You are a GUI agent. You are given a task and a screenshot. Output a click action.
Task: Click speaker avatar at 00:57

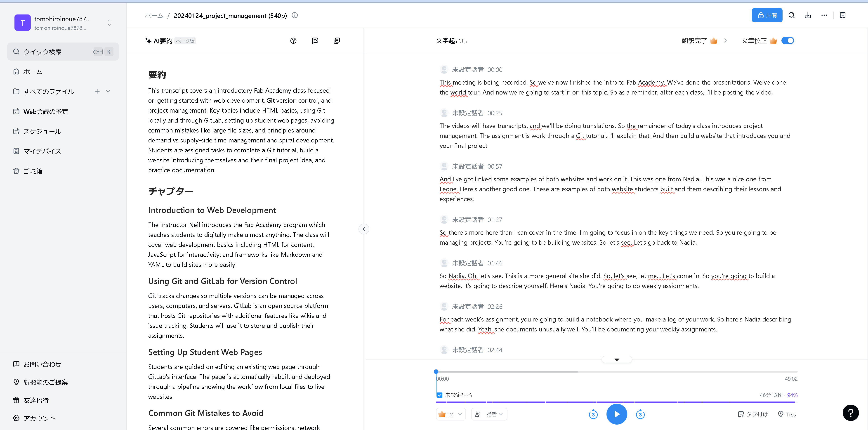click(x=444, y=166)
